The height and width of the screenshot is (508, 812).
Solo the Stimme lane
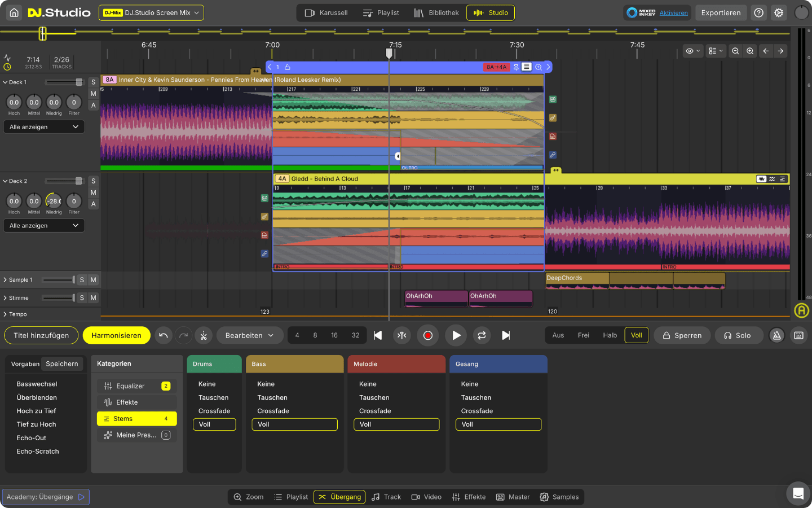tap(82, 298)
